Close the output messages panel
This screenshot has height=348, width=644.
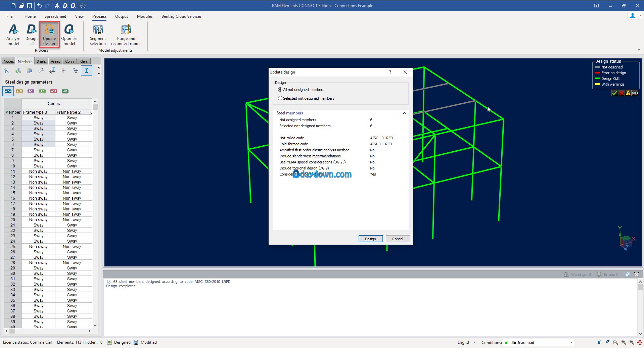tap(636, 275)
